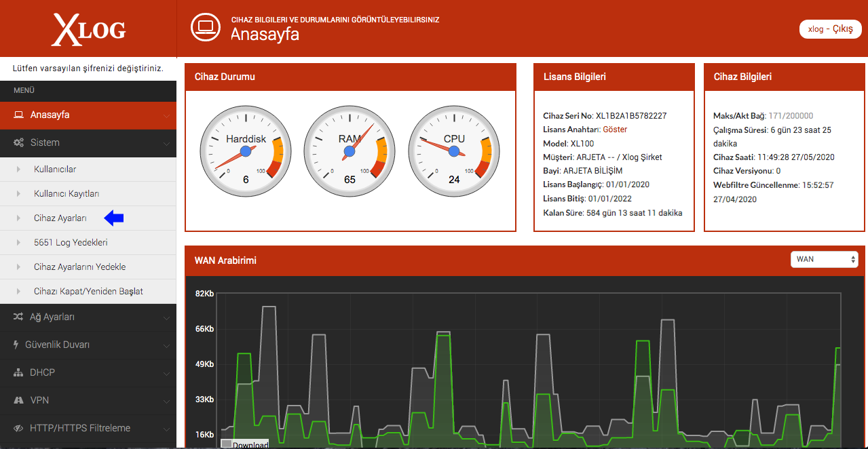Open HTTP/HTTPS Filtreleme menu
The height and width of the screenshot is (449, 868).
(88, 428)
